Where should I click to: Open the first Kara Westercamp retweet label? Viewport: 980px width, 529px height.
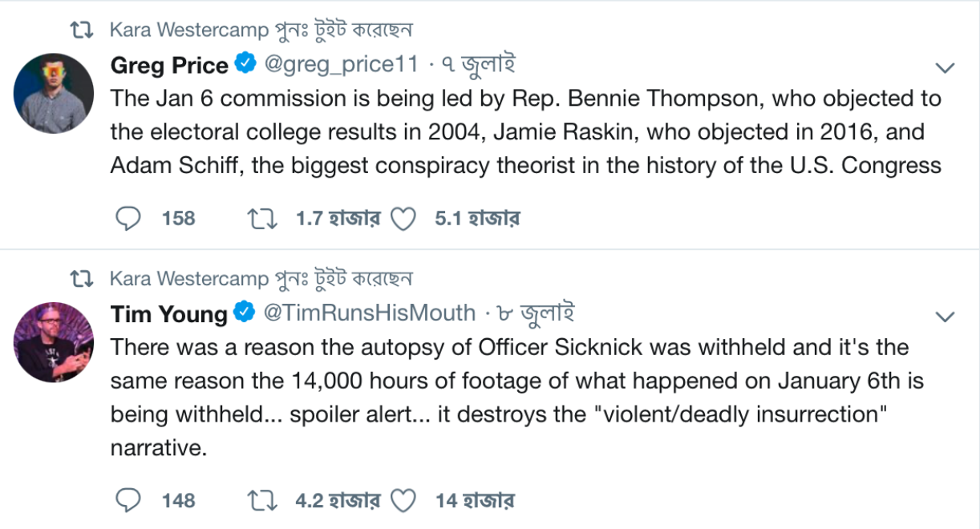(189, 30)
